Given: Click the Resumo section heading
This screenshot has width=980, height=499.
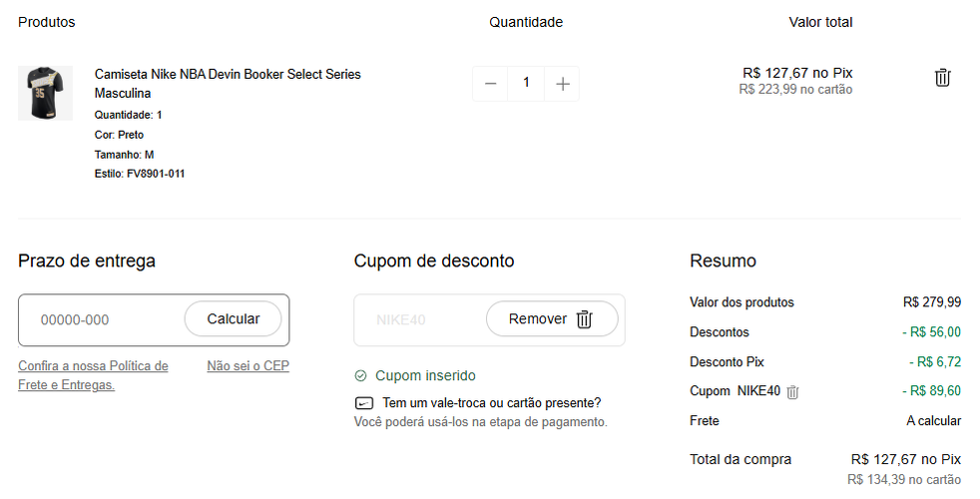Looking at the screenshot, I should (x=723, y=261).
